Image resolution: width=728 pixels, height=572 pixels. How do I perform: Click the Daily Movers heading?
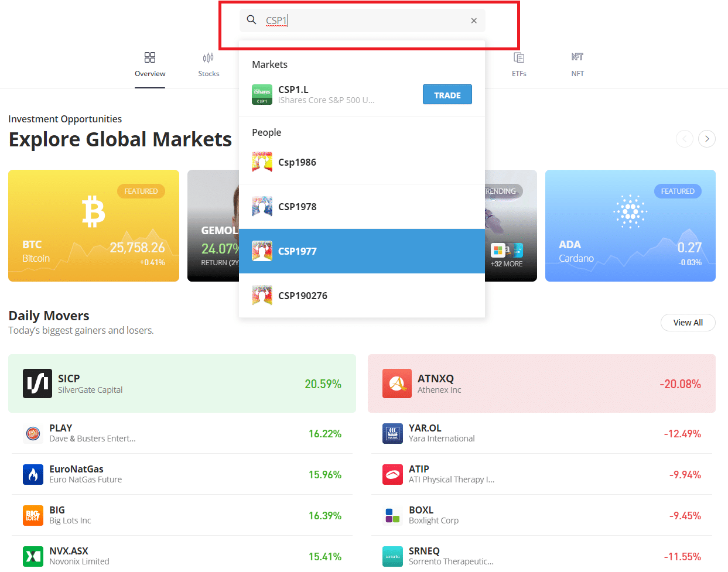point(49,316)
